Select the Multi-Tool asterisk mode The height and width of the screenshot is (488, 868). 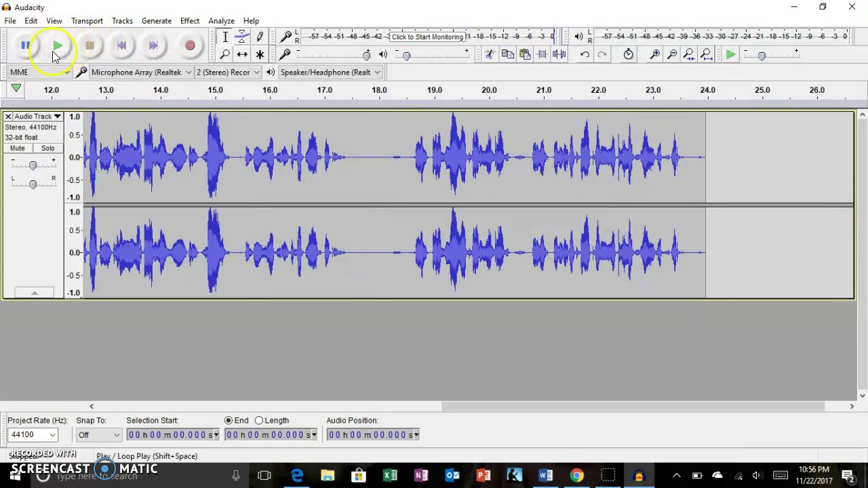(x=260, y=54)
